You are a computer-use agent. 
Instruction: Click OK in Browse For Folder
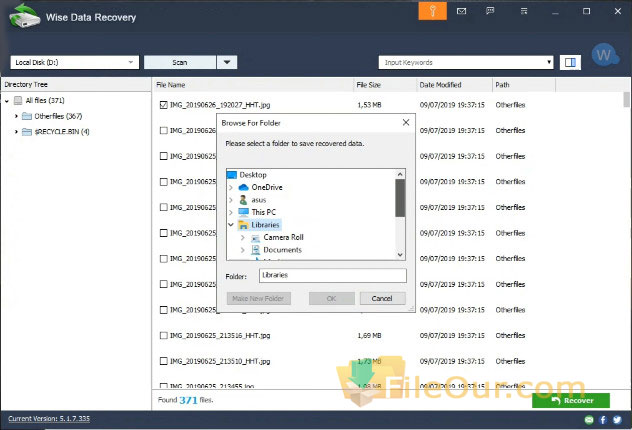tap(332, 298)
